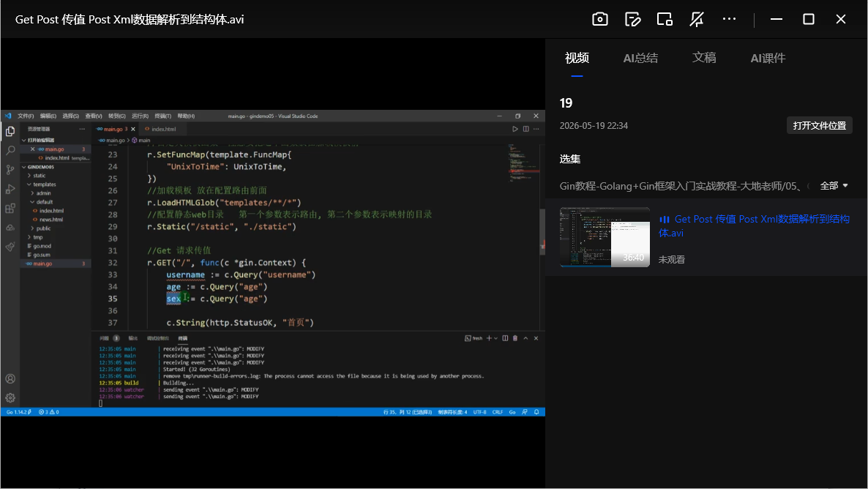Close the terminal panel with its X

coord(536,338)
